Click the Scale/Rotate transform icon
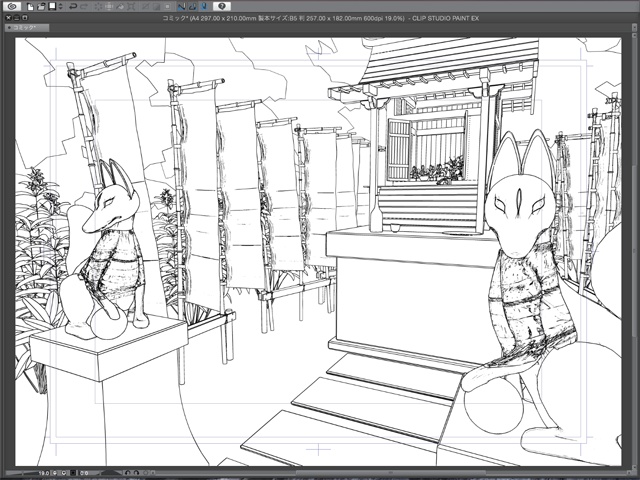Image resolution: width=640 pixels, height=480 pixels. (131, 7)
